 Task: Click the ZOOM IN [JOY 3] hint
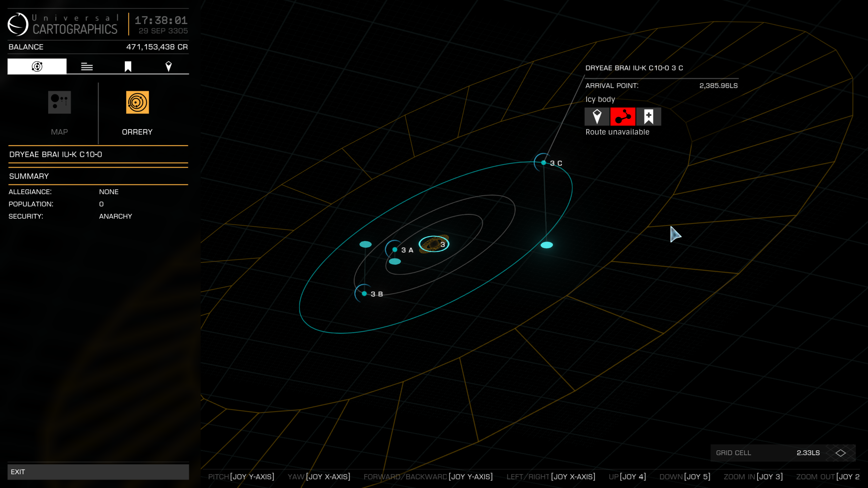(x=753, y=476)
